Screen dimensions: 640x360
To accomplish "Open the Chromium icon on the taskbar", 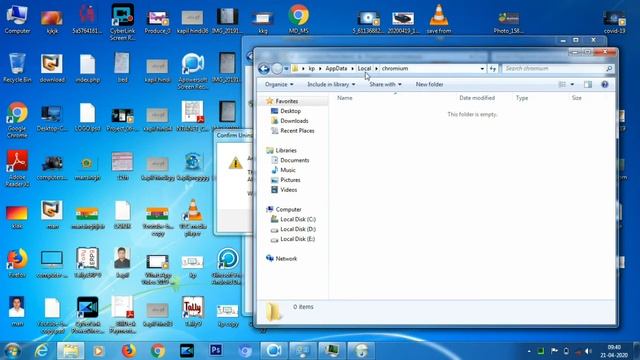I will click(x=245, y=351).
